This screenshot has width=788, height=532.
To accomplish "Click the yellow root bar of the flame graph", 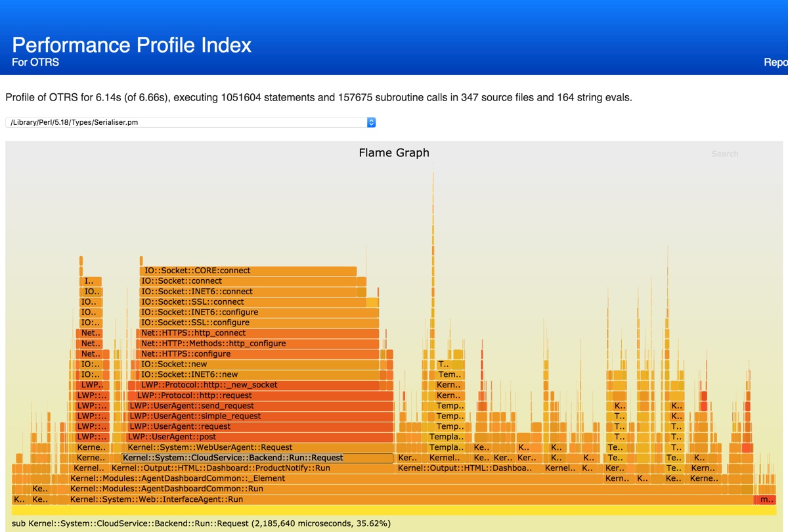I will pyautogui.click(x=394, y=510).
